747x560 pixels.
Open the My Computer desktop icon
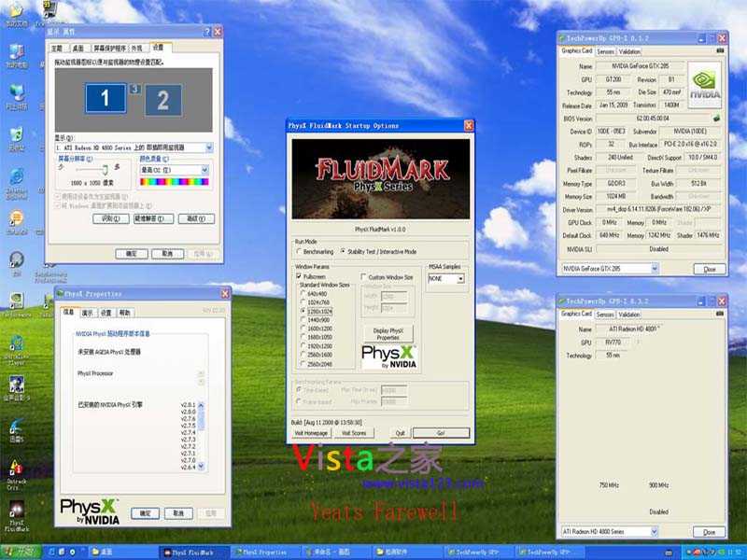click(16, 56)
